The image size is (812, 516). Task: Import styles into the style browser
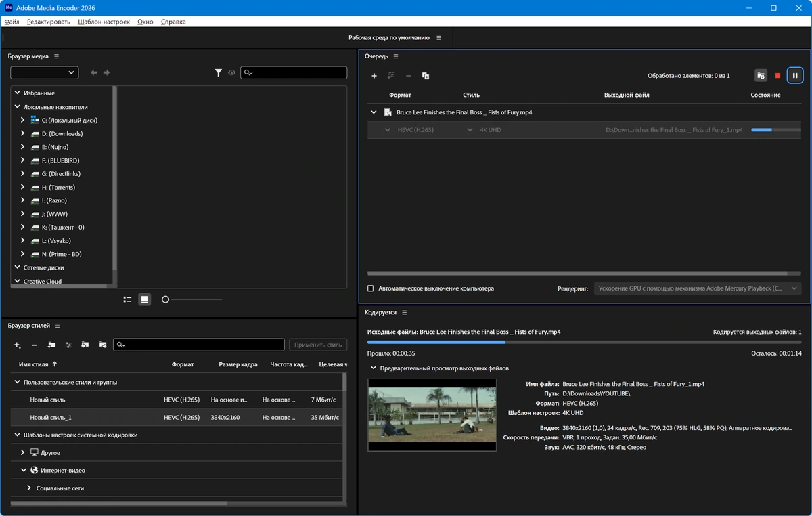(85, 345)
